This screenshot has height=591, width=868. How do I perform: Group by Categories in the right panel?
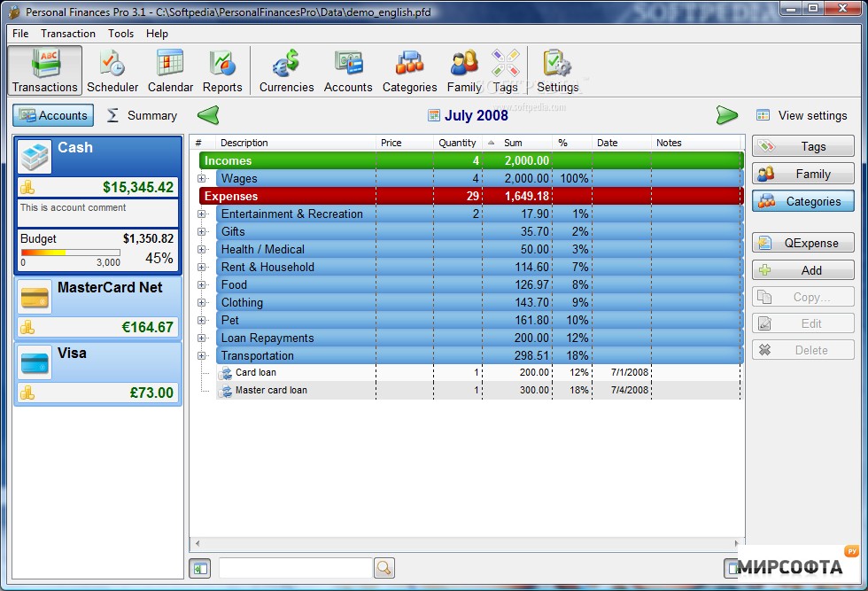[802, 201]
